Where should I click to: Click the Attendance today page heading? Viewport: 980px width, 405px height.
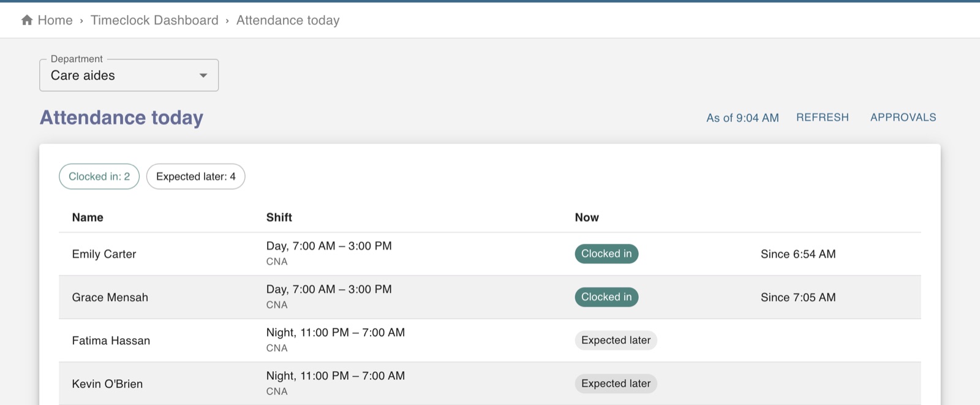pos(121,117)
